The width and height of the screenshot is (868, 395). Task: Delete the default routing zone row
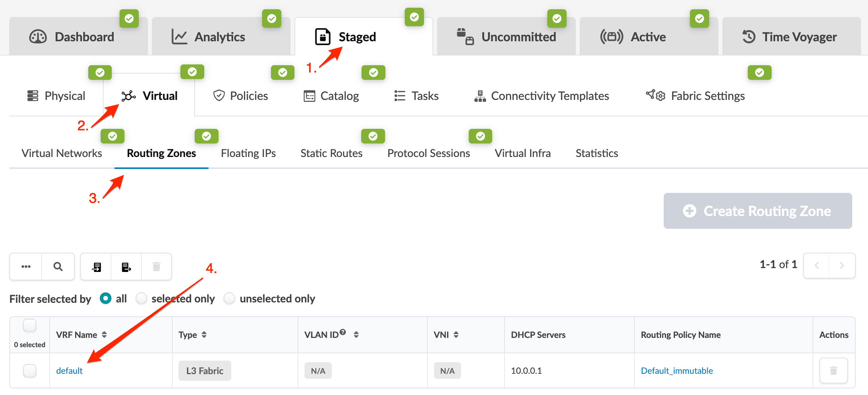[833, 371]
